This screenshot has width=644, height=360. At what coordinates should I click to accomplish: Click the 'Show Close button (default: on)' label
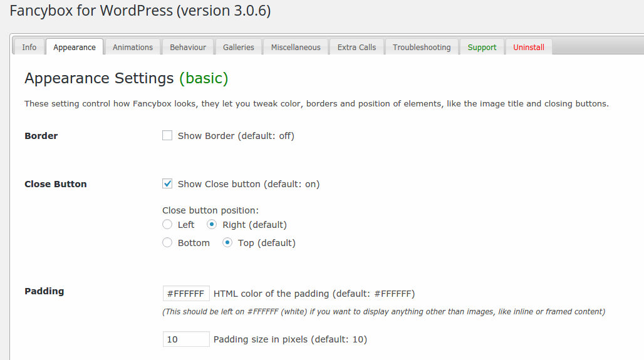click(249, 184)
